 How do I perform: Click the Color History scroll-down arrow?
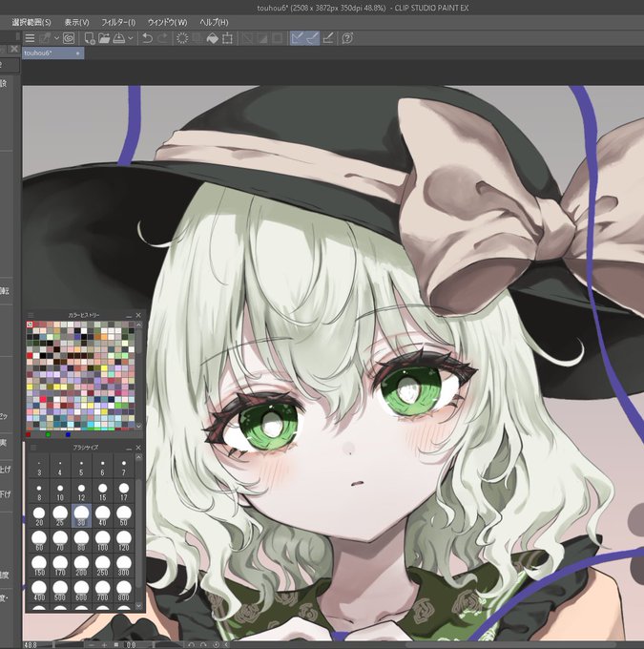coord(138,426)
